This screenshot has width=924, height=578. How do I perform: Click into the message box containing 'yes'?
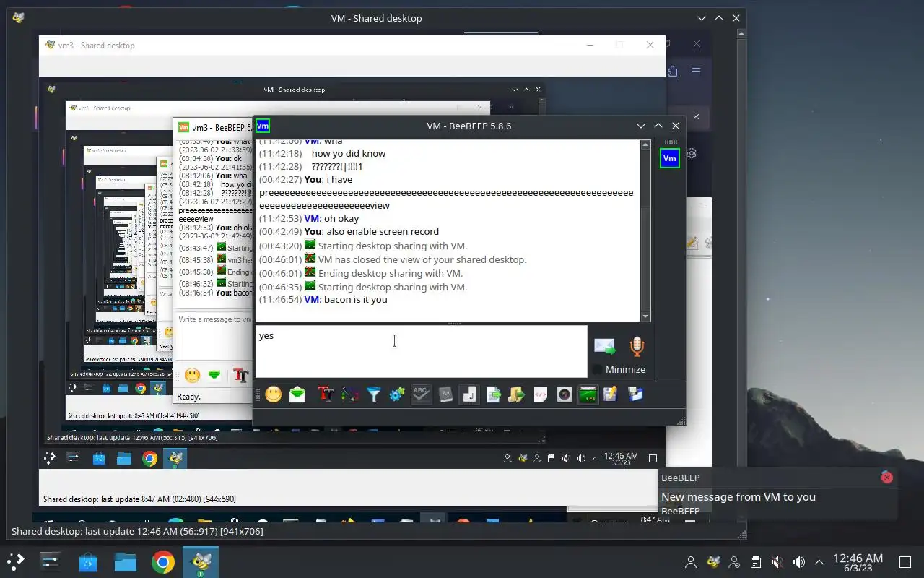[422, 351]
